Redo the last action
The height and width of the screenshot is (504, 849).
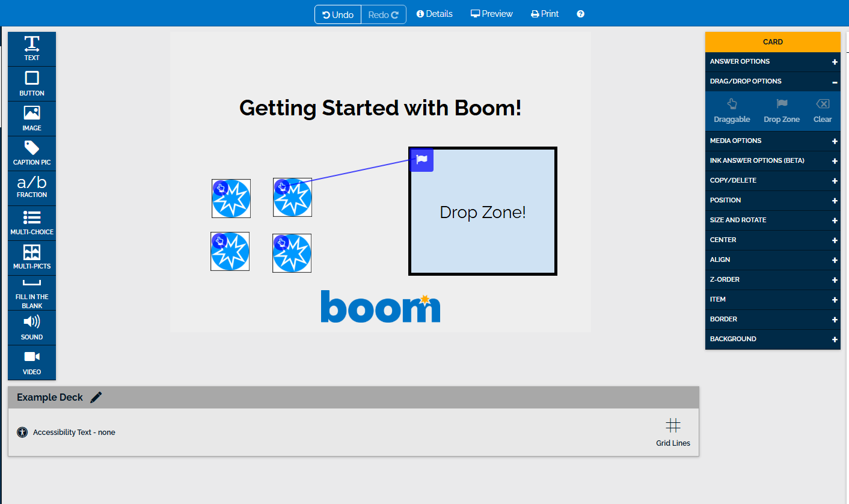(x=384, y=14)
